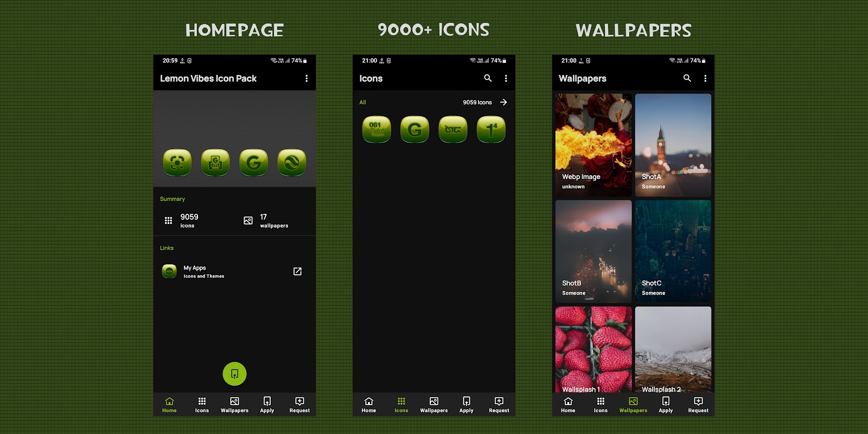Open Request tab on Icons screen
Screen dimensions: 868x434
click(x=499, y=405)
